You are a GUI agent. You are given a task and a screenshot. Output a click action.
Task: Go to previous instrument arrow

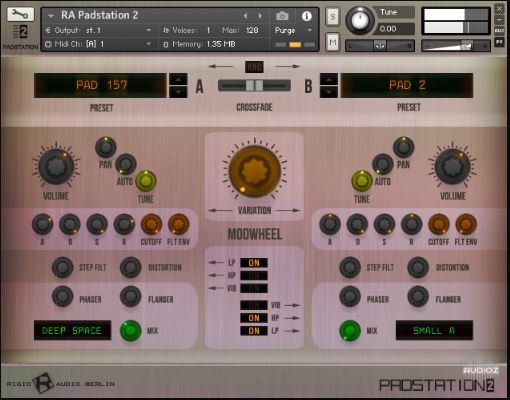[x=245, y=16]
